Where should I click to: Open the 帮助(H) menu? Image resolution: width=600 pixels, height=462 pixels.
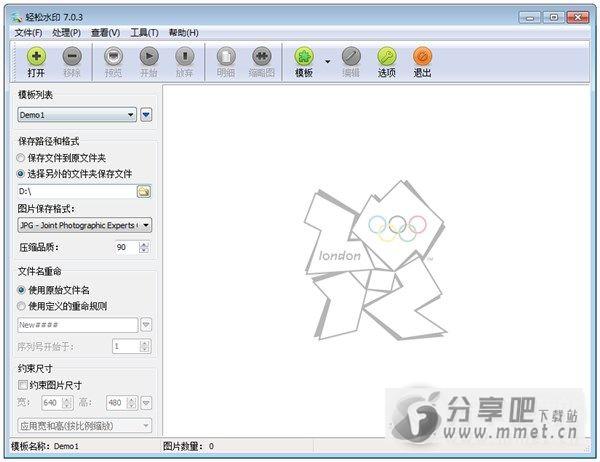(x=184, y=33)
